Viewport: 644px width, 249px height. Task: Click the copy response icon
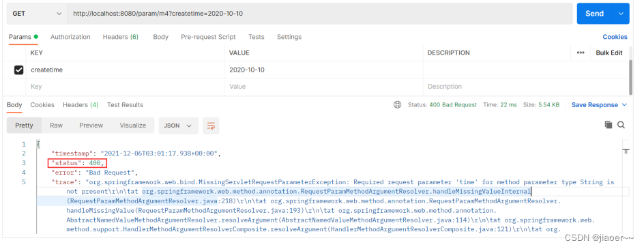point(609,125)
